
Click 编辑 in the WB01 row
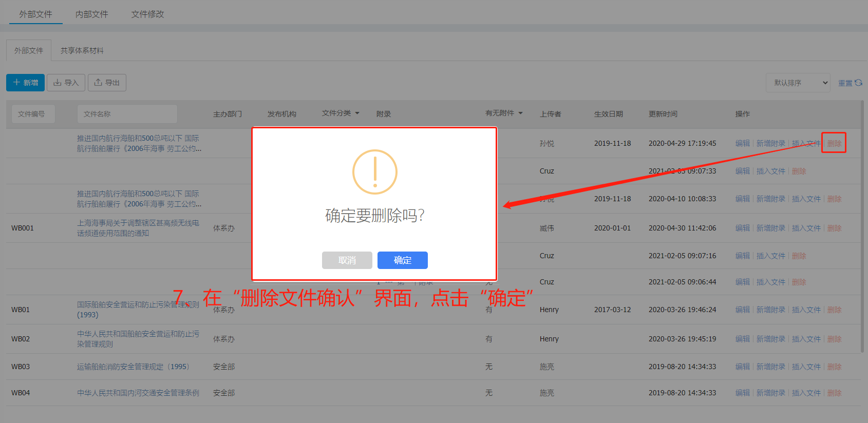coord(742,310)
